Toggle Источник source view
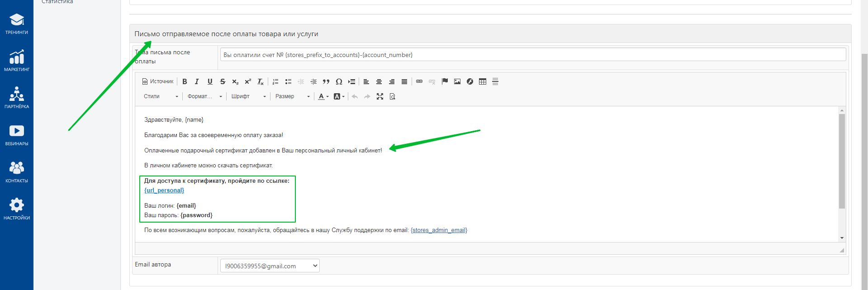This screenshot has height=290, width=868. click(158, 81)
